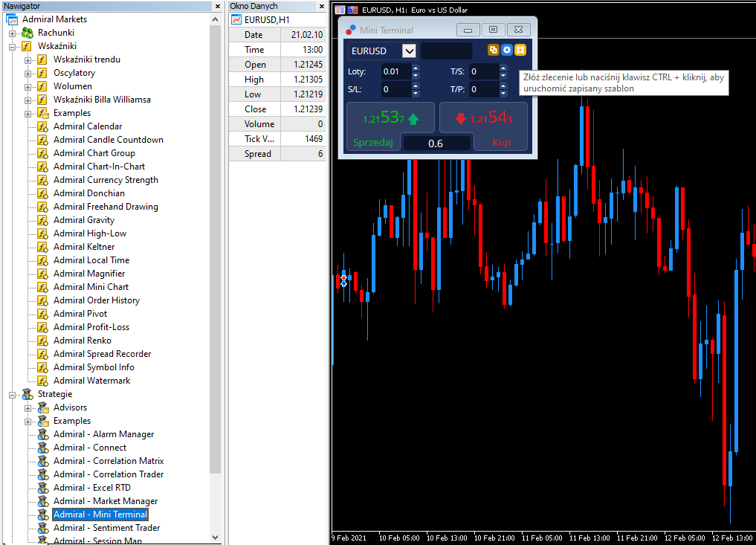The image size is (756, 545).
Task: Click the Admiral Markets root icon in Nawigator
Action: point(12,19)
